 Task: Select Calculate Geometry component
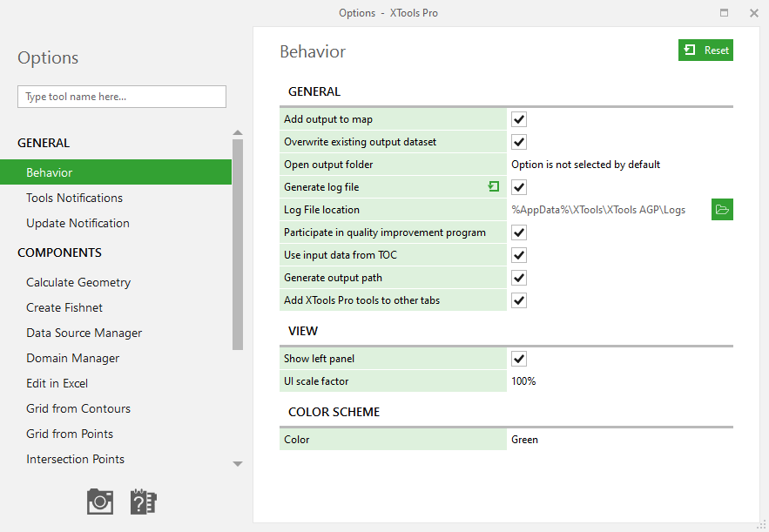78,282
